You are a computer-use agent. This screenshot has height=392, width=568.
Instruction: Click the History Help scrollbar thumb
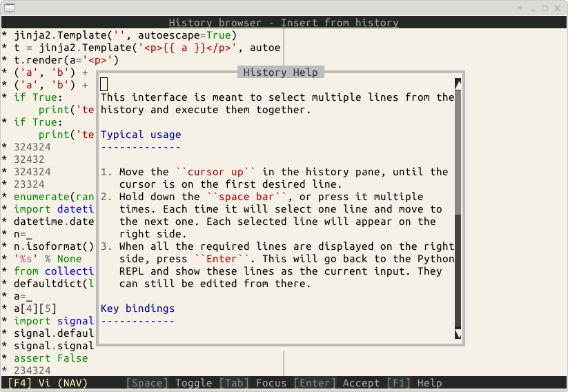tap(458, 152)
